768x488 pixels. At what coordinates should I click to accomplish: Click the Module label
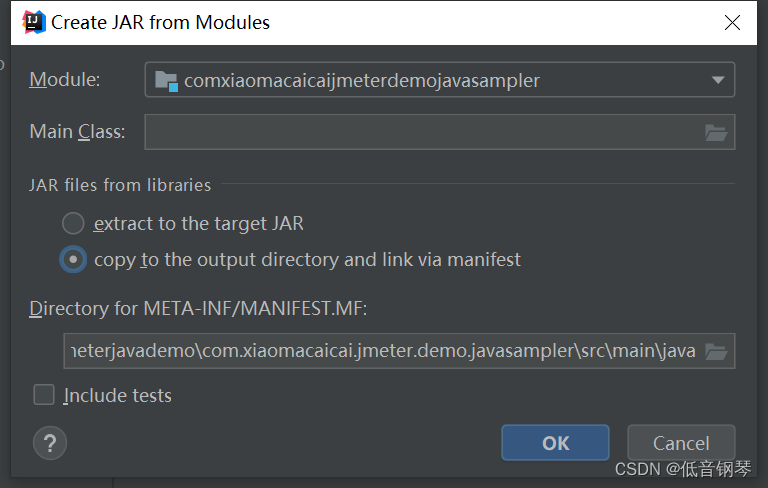[x=65, y=79]
